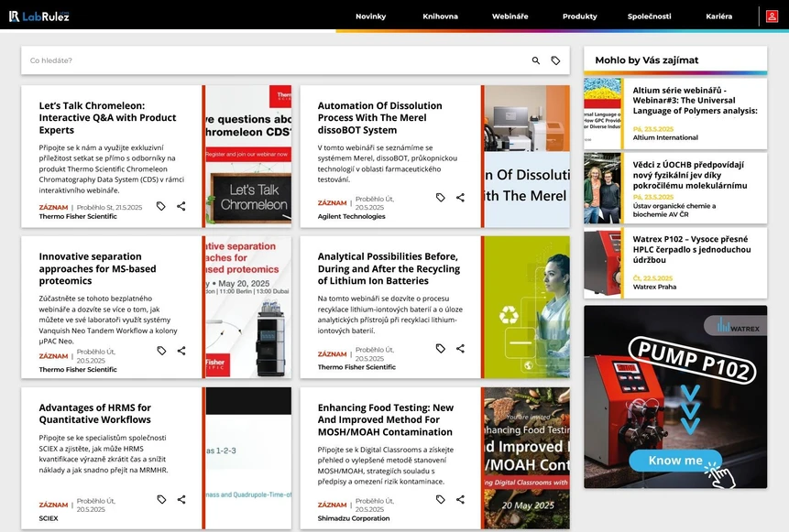Open the Novinky menu
The height and width of the screenshot is (532, 789).
coord(371,16)
